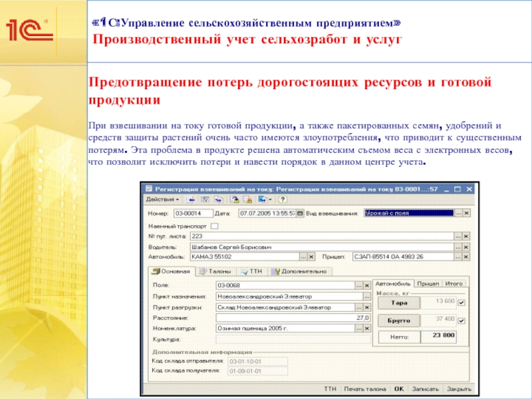The image size is (532, 399).
Task: Clear the Пункт разгрузки field
Action: pos(367,307)
